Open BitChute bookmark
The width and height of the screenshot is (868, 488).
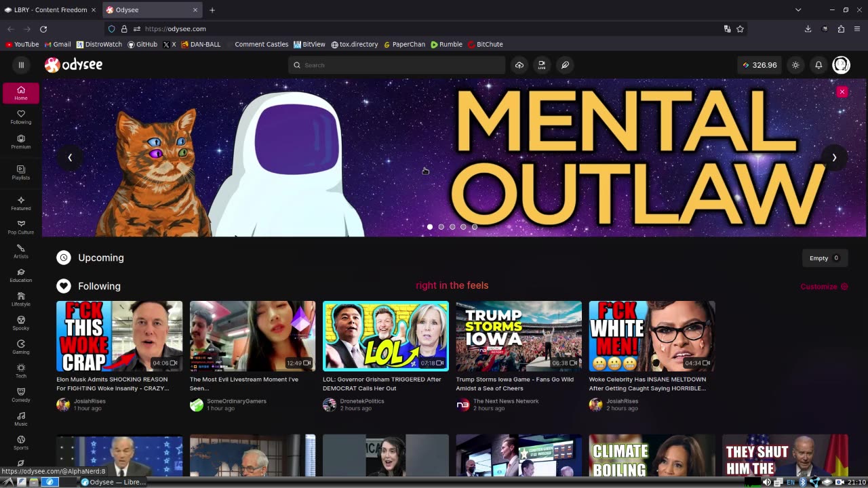[x=485, y=44]
